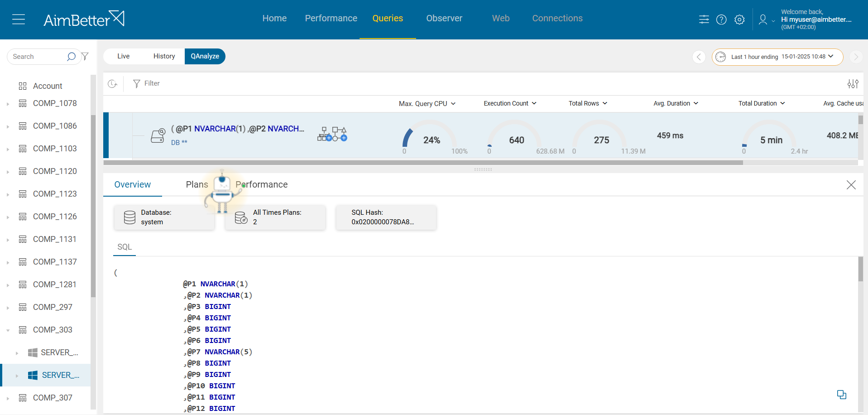Click the Database cylinder icon
The height and width of the screenshot is (415, 868).
pos(129,217)
